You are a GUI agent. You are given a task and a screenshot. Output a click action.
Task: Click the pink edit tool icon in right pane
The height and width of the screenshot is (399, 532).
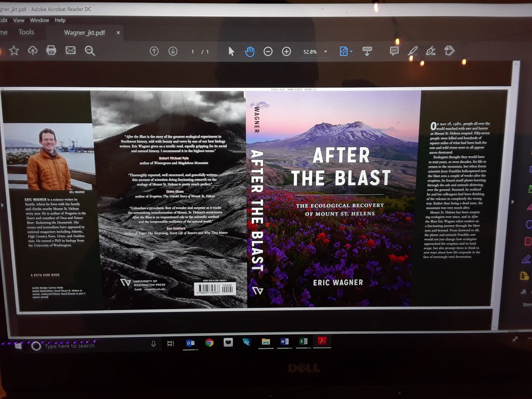point(529,207)
